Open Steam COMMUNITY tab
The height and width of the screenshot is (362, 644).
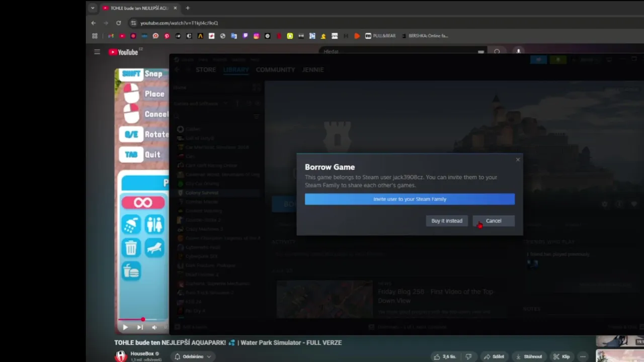pos(275,69)
